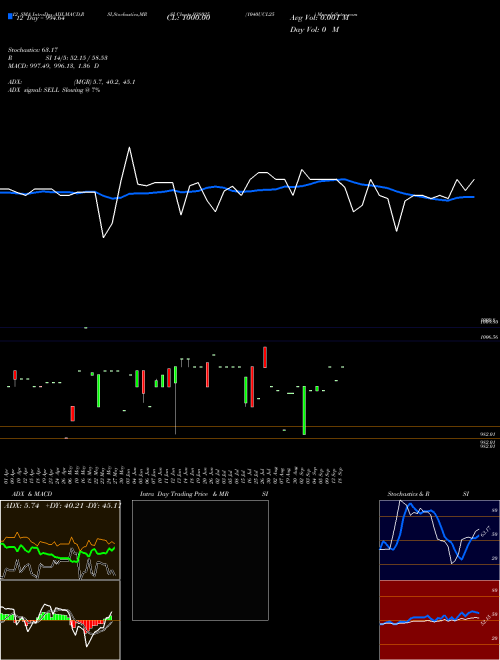Click the empty Intra Day Trading Price panel
500x660 pixels.
pyautogui.click(x=200, y=560)
